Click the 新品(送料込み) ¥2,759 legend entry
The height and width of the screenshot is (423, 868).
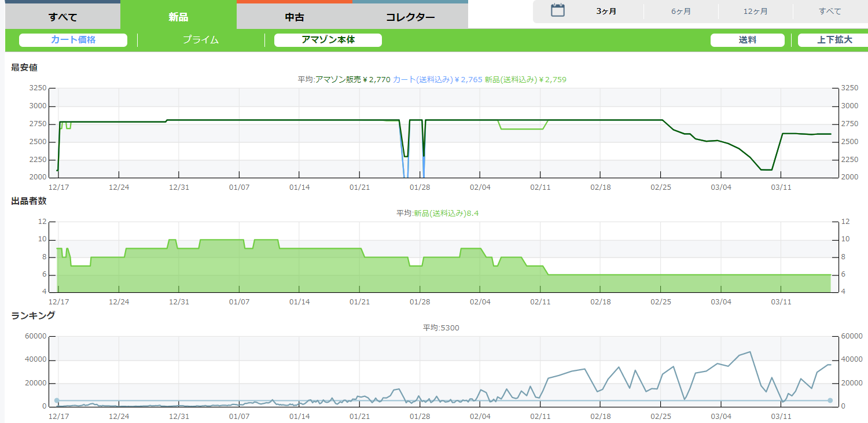point(525,79)
